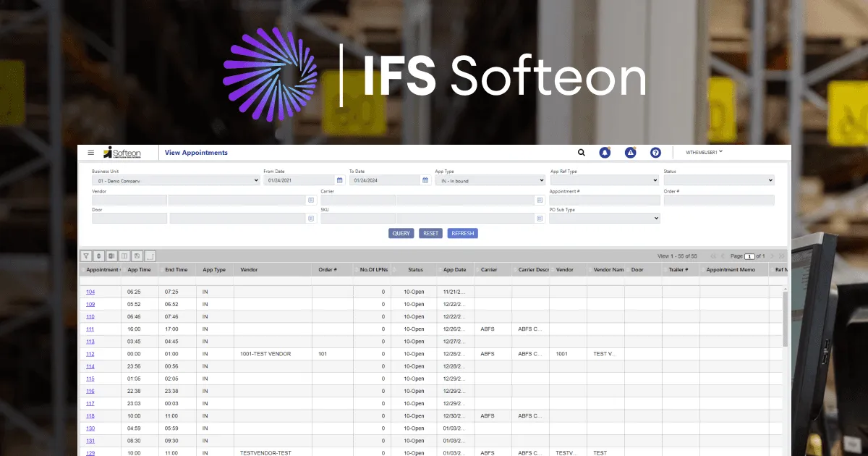Open the SKU lookup icon
The width and height of the screenshot is (868, 456).
[540, 218]
